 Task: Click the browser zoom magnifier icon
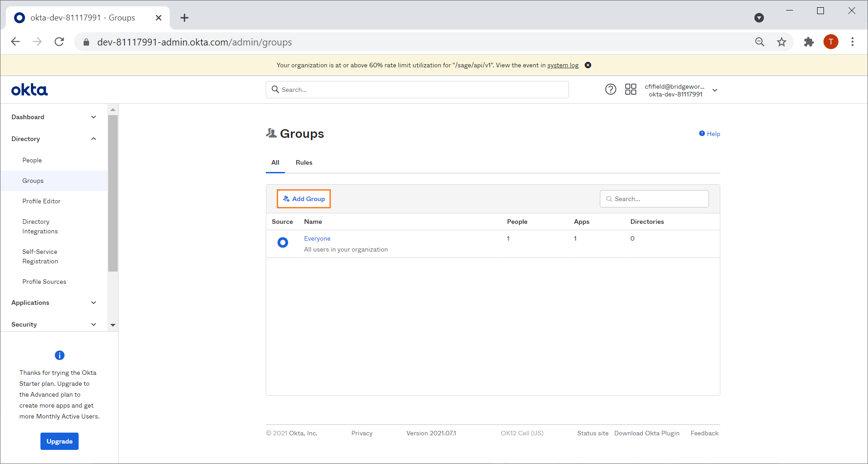pos(760,42)
